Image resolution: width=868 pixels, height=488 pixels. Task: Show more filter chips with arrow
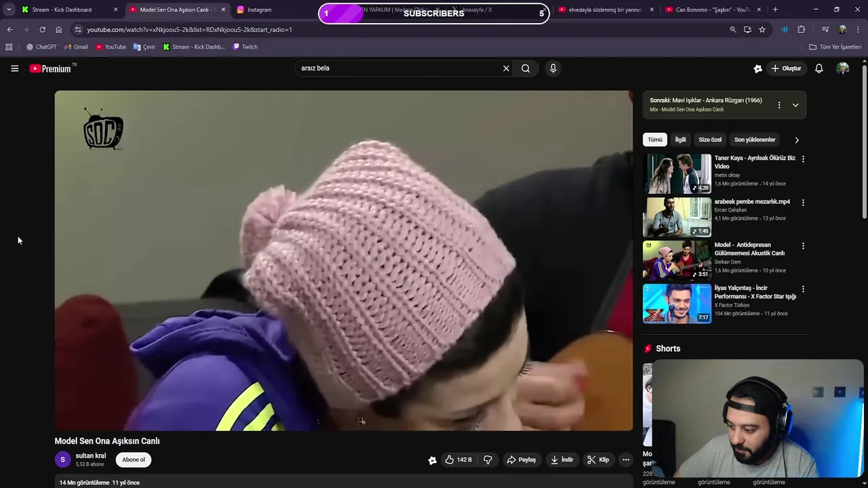[797, 140]
